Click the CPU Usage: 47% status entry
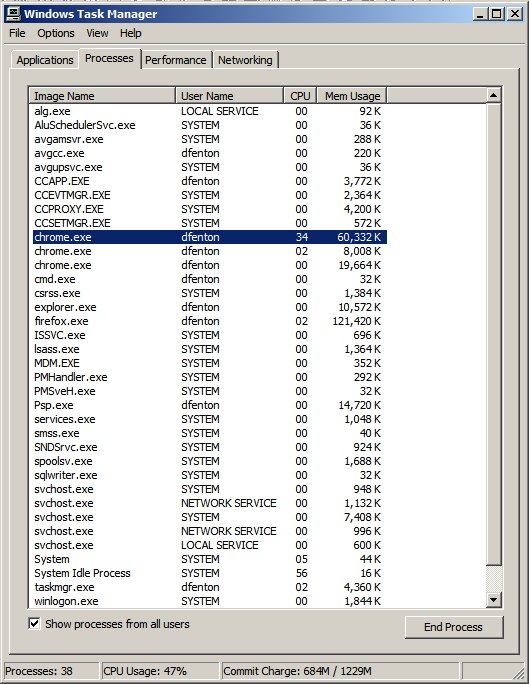Screen dimensions: 529x684 click(160, 671)
